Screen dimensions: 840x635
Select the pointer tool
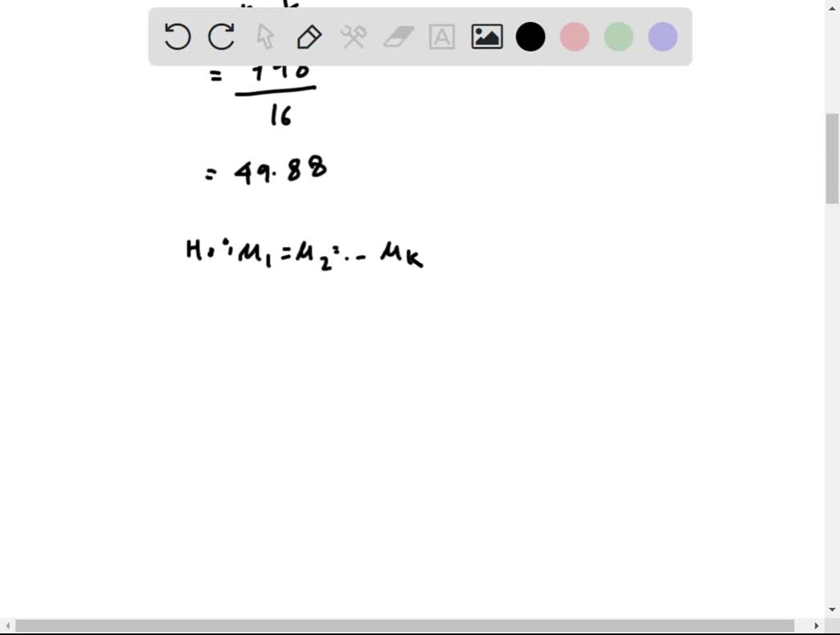click(x=265, y=36)
